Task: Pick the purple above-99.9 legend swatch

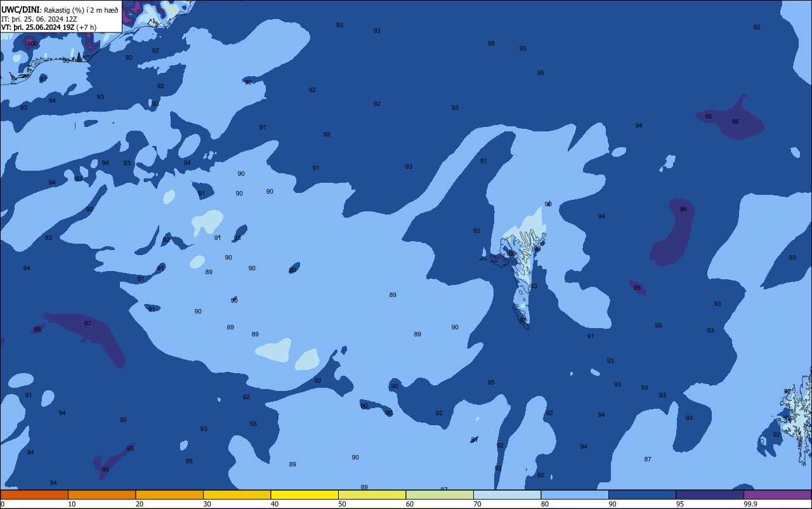Action: 778,494
